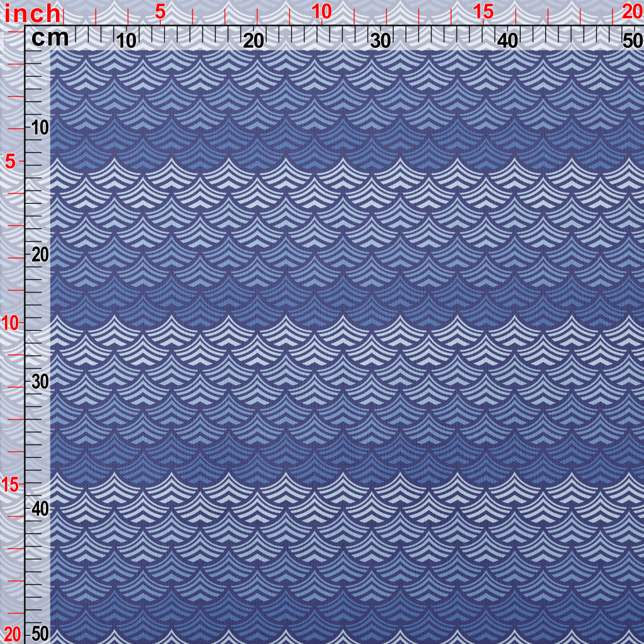The width and height of the screenshot is (644, 644).
Task: Click the black "cm" unit label
Action: [x=50, y=38]
